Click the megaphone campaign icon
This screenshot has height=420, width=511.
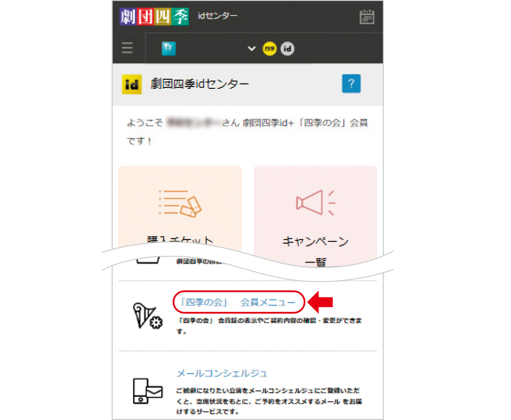click(316, 202)
